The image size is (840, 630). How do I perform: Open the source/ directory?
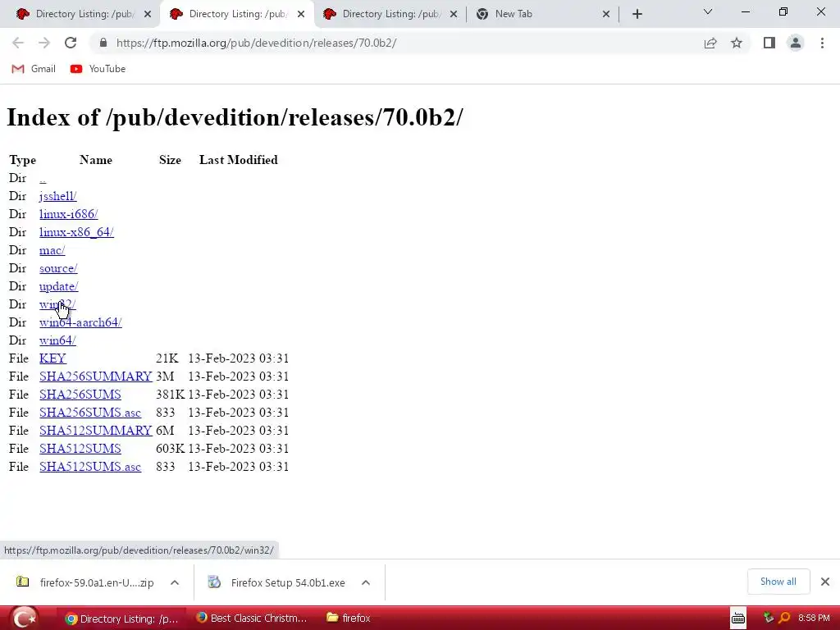coord(58,268)
